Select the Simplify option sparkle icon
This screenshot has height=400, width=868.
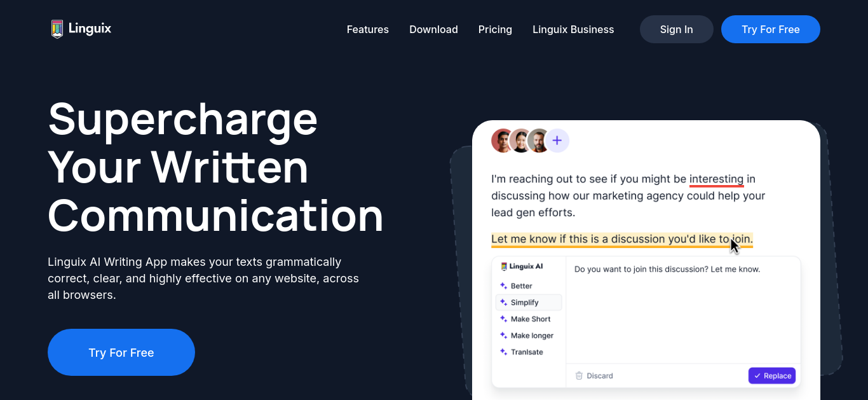pos(503,303)
